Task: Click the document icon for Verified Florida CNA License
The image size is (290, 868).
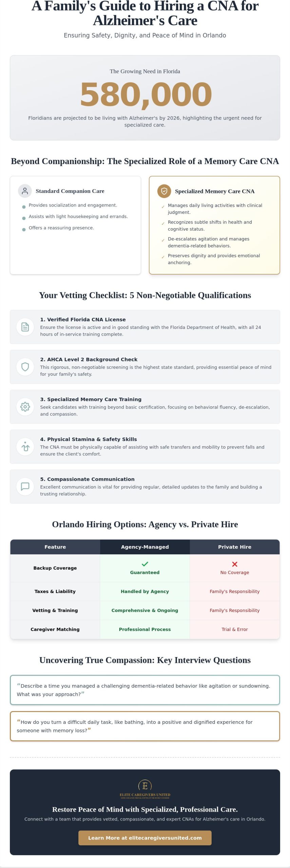Action: point(25,327)
